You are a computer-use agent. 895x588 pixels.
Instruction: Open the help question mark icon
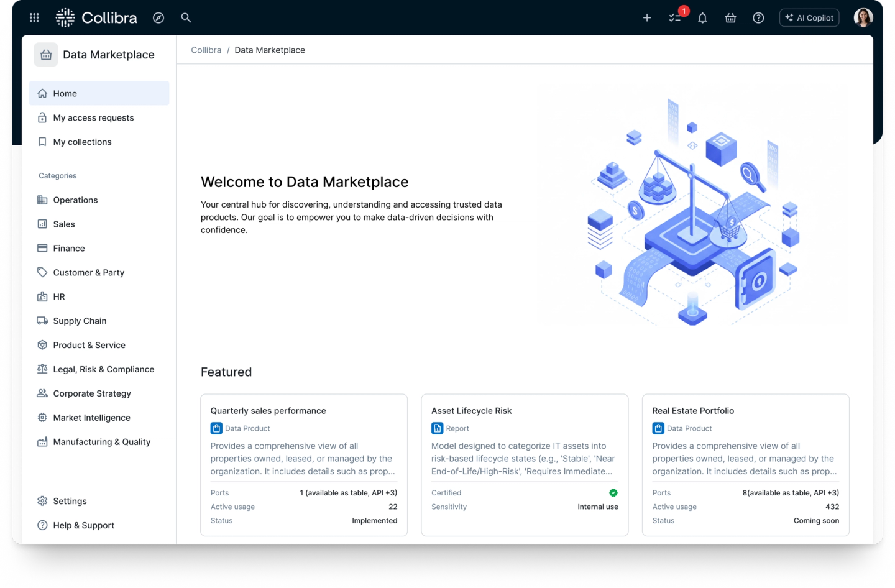pos(758,18)
